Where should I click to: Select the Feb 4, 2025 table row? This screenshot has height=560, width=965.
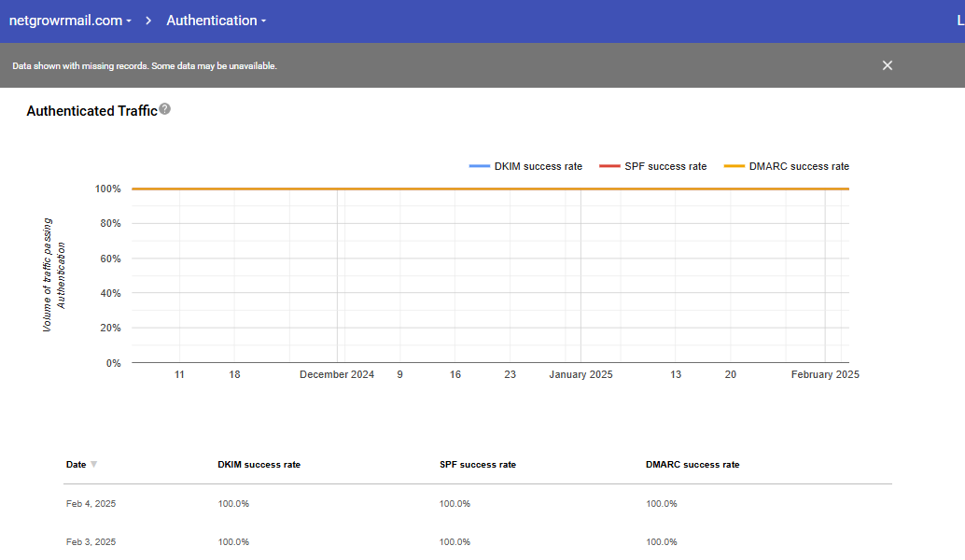pos(91,503)
